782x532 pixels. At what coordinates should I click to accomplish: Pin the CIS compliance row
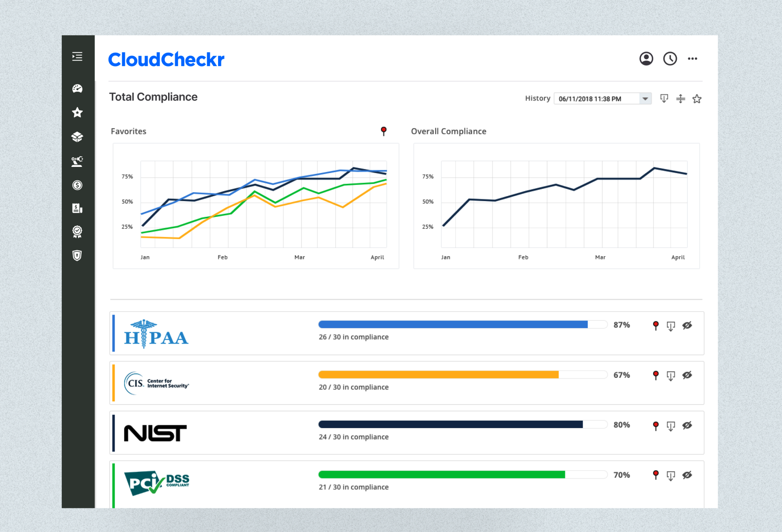[656, 376]
